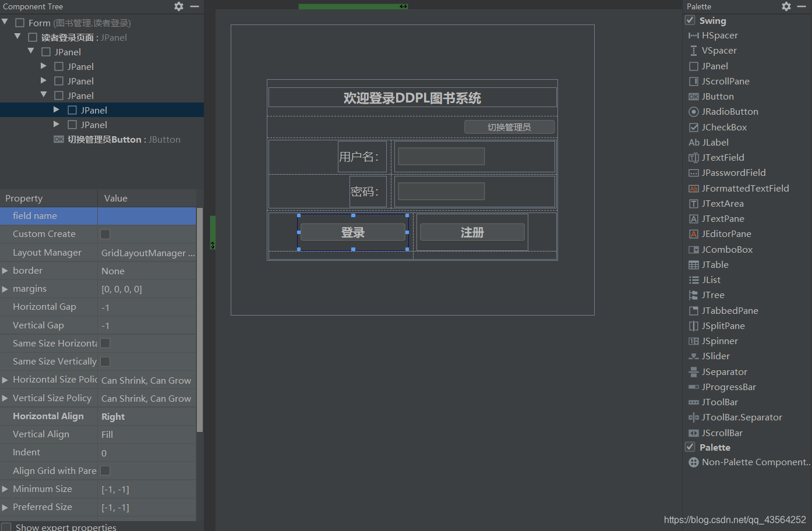Expand the margins property row

(x=5, y=289)
